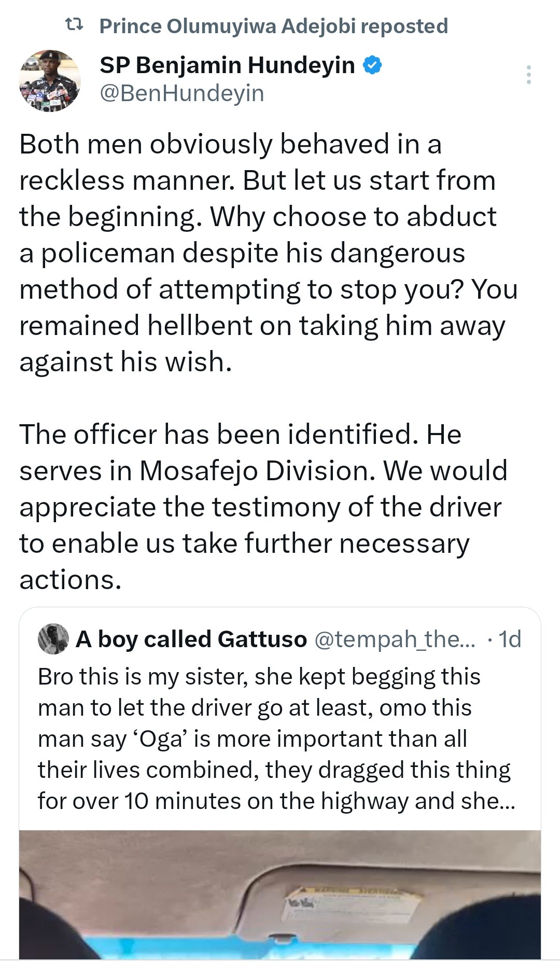Open 'A boy called Gattuso' profile name
This screenshot has width=560, height=976.
pos(191,639)
